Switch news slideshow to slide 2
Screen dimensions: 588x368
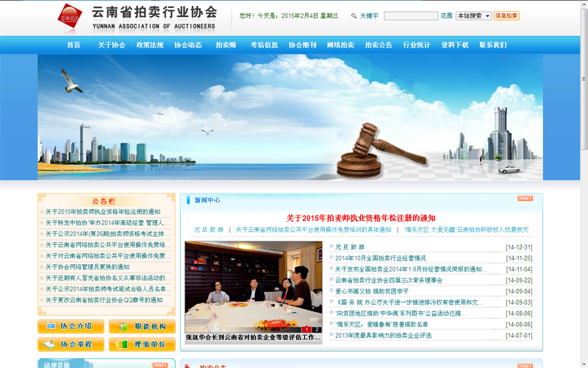(316, 329)
